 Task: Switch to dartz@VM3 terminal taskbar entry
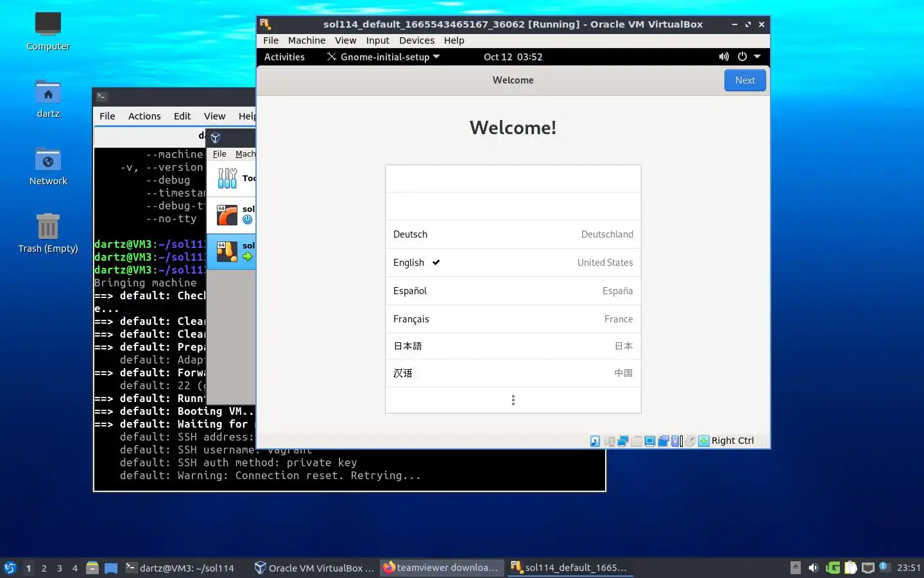180,568
